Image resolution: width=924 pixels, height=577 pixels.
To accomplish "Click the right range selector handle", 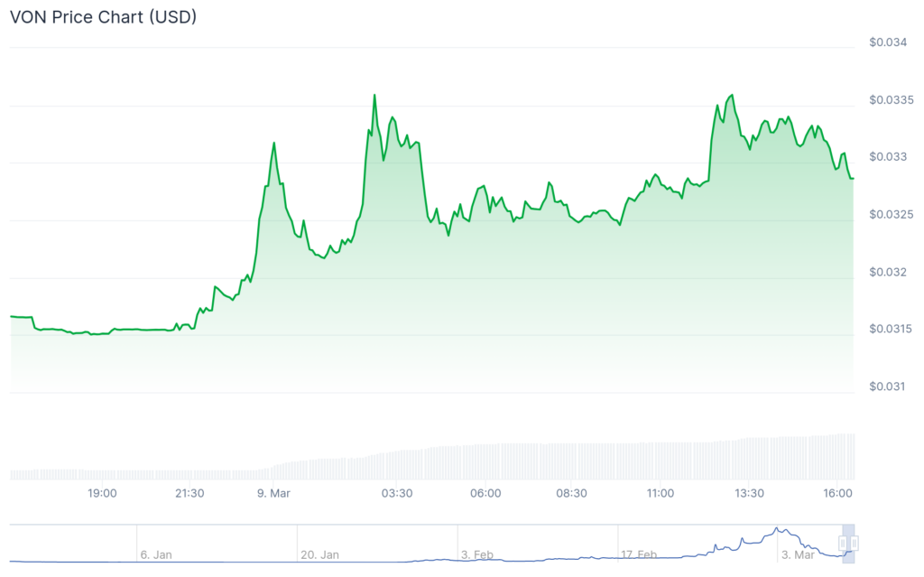I will coord(855,543).
